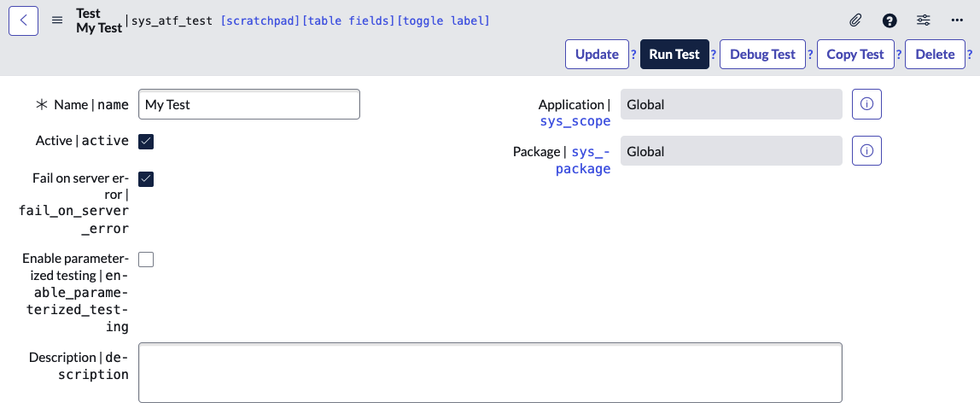
Task: Click into the Description text area
Action: (x=490, y=372)
